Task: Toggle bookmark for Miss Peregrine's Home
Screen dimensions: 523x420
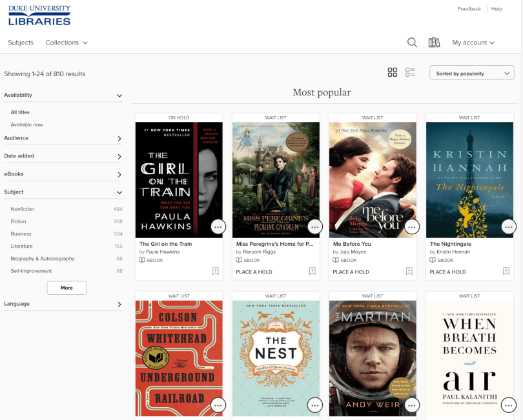Action: (x=312, y=272)
